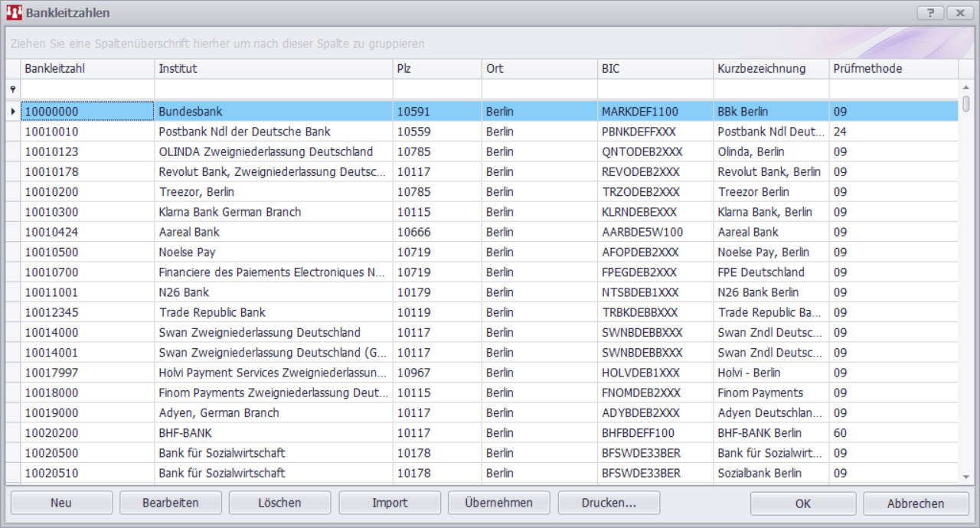
Task: Sort by the Institut column header
Action: 273,69
